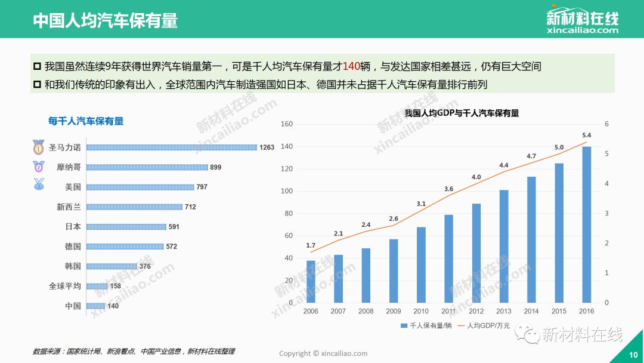The image size is (644, 363).
Task: Select the 每千人汽车保有量 chart heading
Action: (86, 121)
